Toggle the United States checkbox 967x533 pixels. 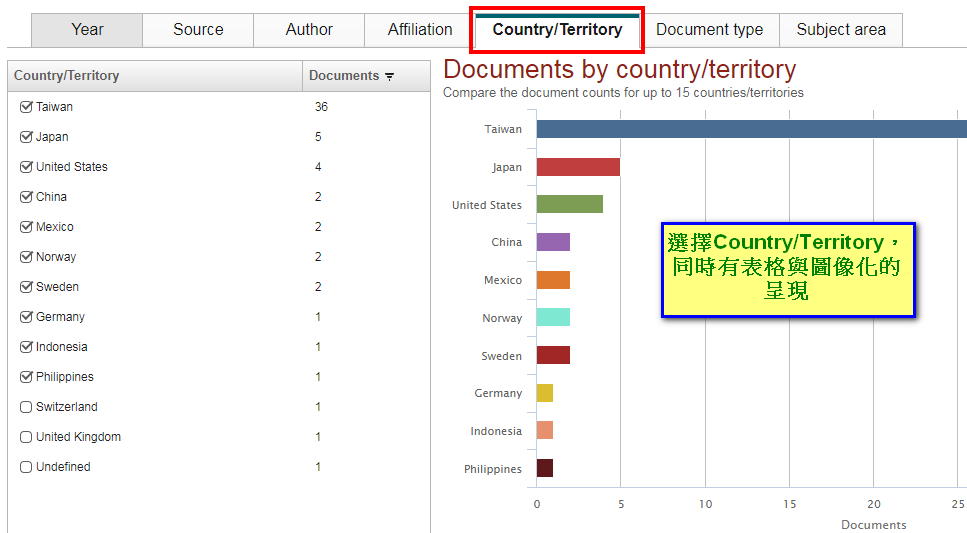click(x=26, y=167)
